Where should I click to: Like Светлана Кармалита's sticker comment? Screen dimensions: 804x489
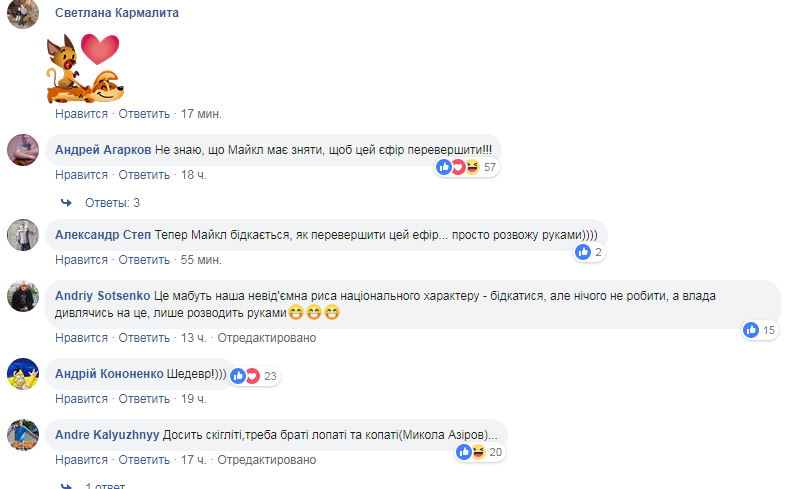[x=81, y=114]
